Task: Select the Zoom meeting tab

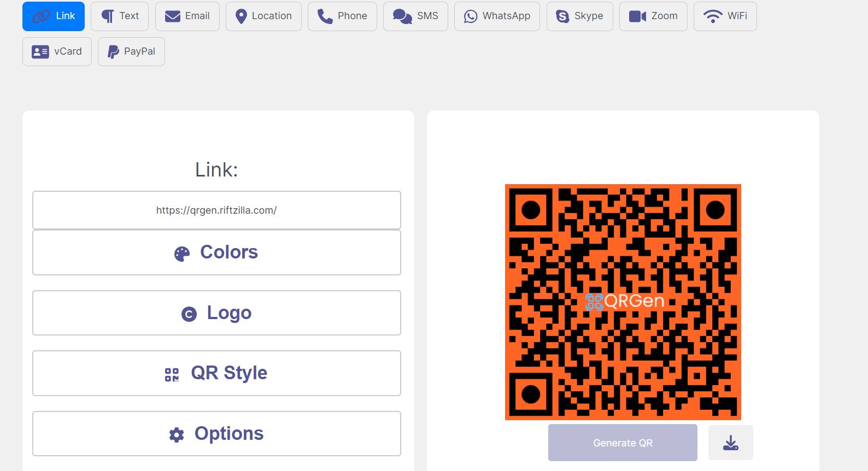Action: (653, 16)
